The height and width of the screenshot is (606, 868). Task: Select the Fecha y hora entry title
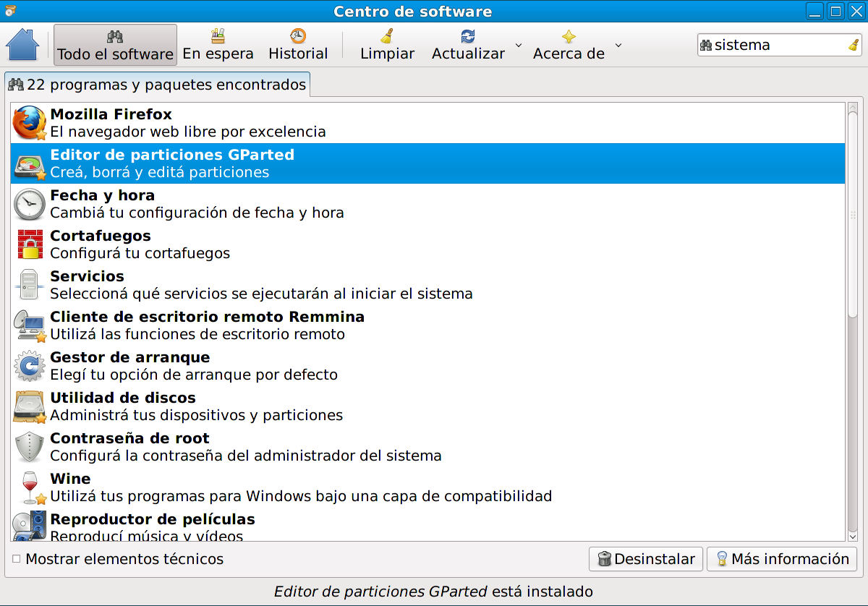tap(102, 195)
